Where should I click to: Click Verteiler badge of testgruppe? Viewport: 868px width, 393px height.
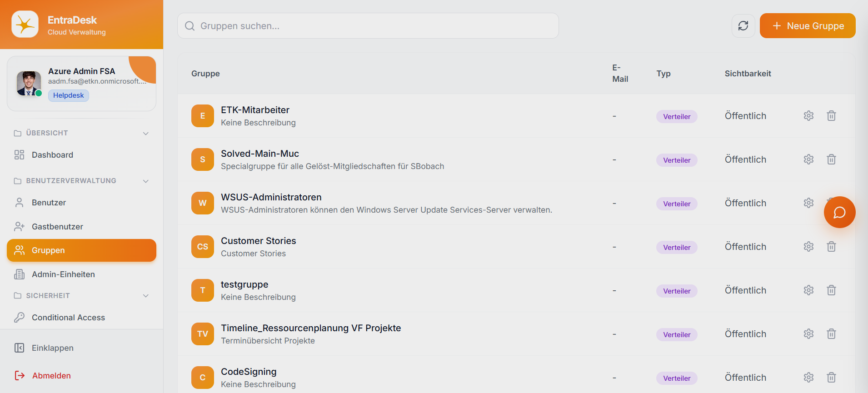[677, 291]
